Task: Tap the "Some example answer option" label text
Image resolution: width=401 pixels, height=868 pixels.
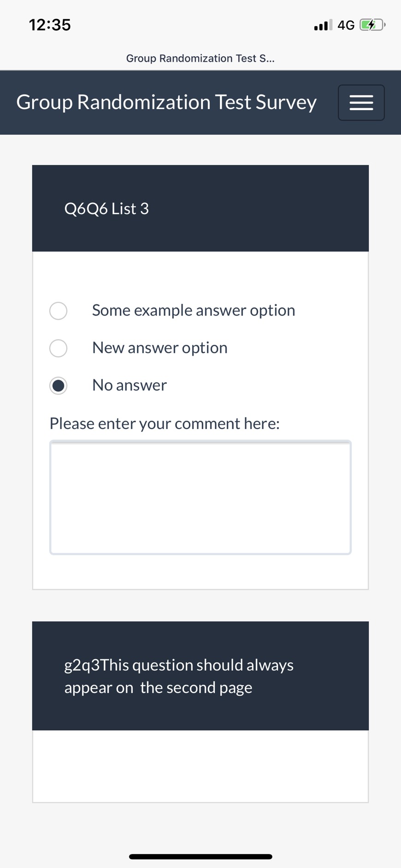Action: click(194, 311)
